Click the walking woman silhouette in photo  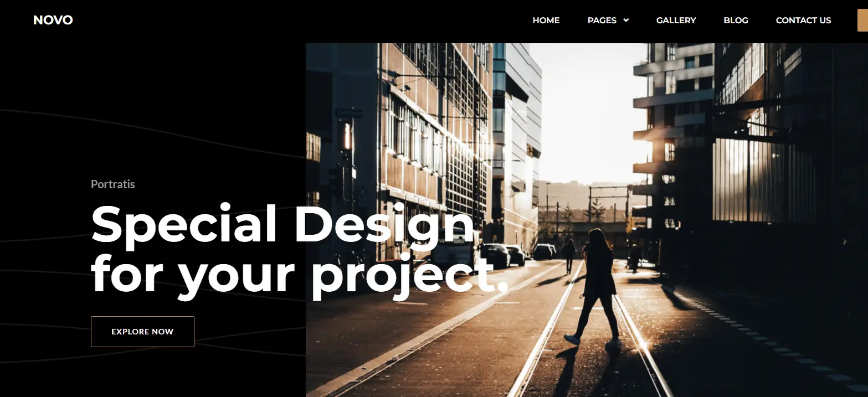click(595, 287)
